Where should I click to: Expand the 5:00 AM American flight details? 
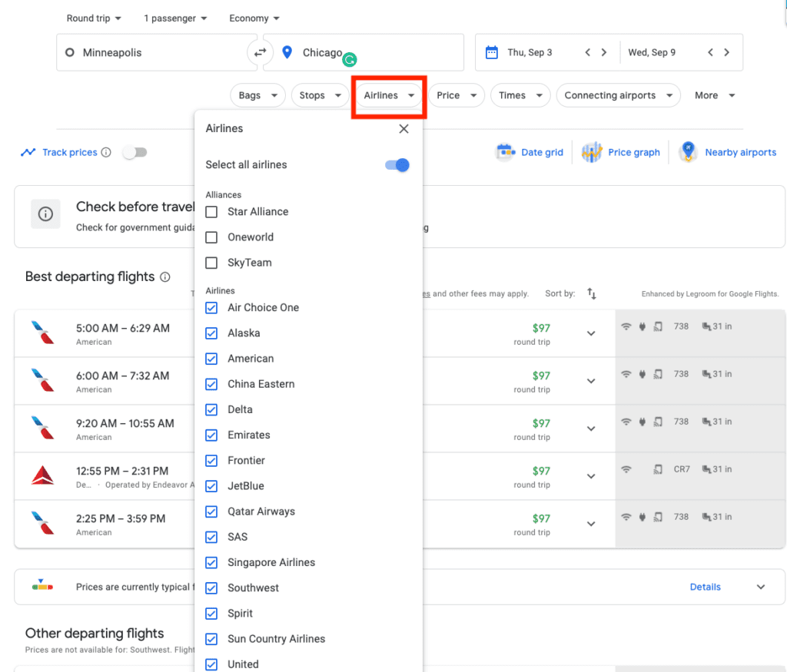pos(591,333)
